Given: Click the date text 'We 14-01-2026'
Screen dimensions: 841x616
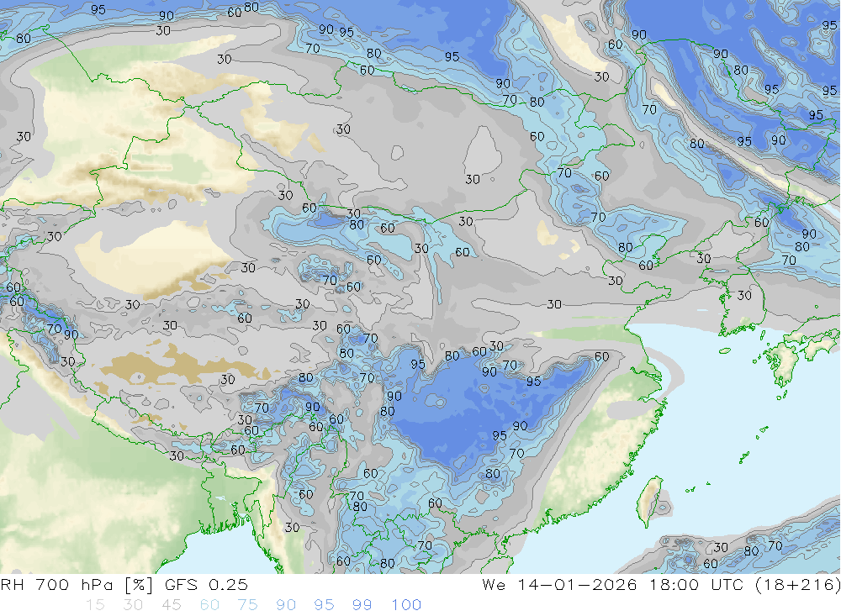Looking at the screenshot, I should pyautogui.click(x=559, y=584).
